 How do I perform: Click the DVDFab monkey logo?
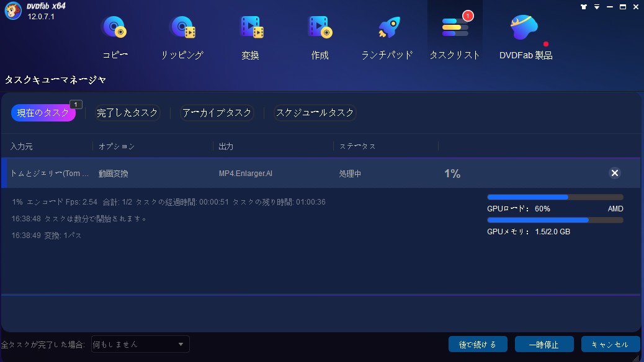pos(13,11)
